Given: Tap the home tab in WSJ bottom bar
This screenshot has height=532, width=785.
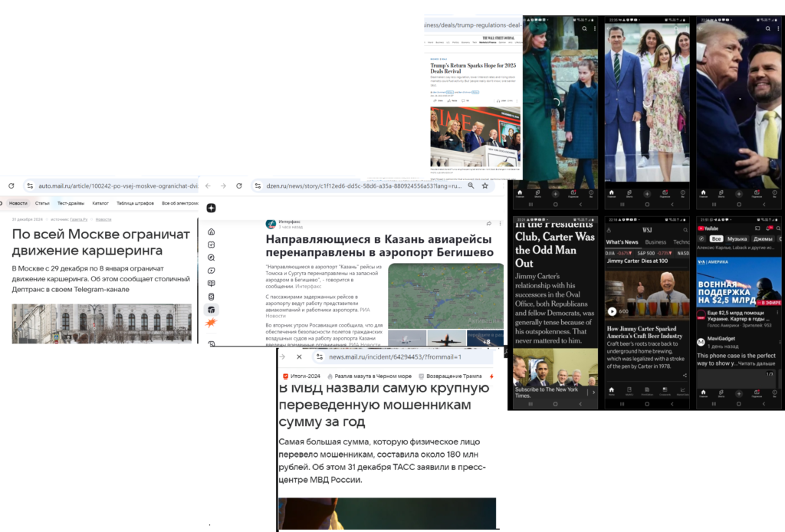Looking at the screenshot, I should (x=611, y=390).
